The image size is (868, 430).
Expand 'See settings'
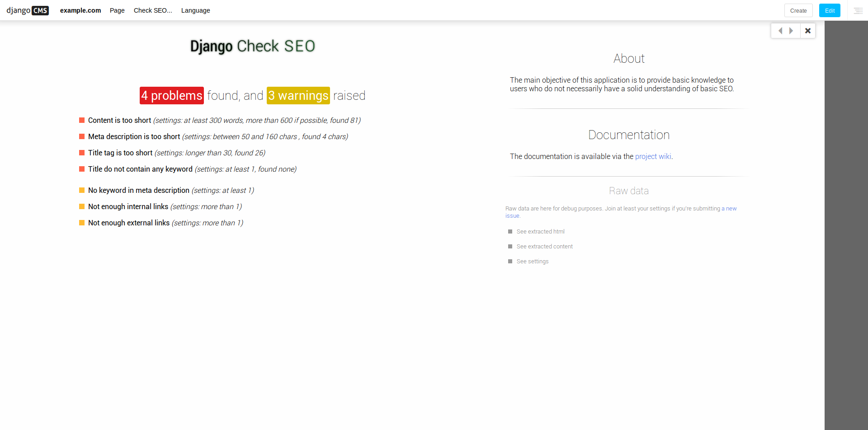pos(533,262)
